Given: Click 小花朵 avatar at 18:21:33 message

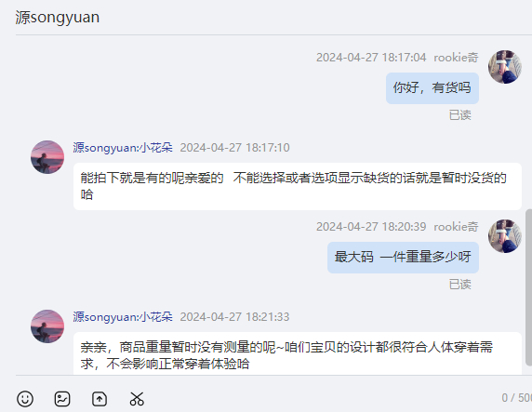Looking at the screenshot, I should tap(47, 326).
